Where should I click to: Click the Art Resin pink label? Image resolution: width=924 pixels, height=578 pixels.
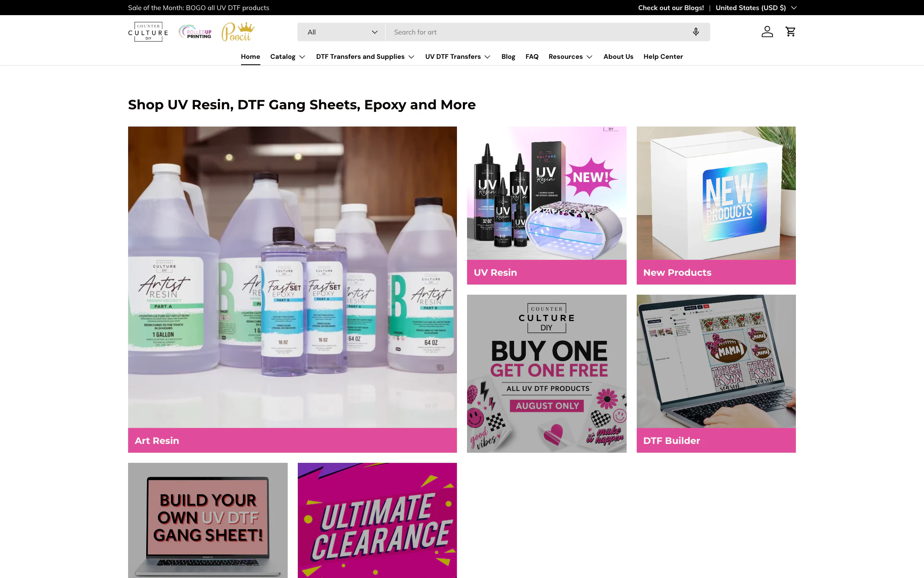(292, 440)
